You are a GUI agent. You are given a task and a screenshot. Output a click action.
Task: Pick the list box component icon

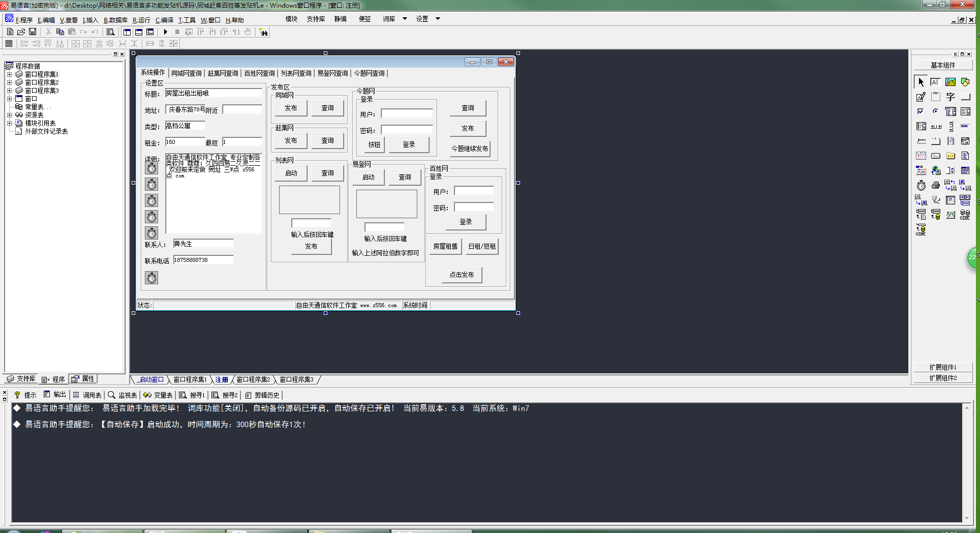[x=965, y=111]
